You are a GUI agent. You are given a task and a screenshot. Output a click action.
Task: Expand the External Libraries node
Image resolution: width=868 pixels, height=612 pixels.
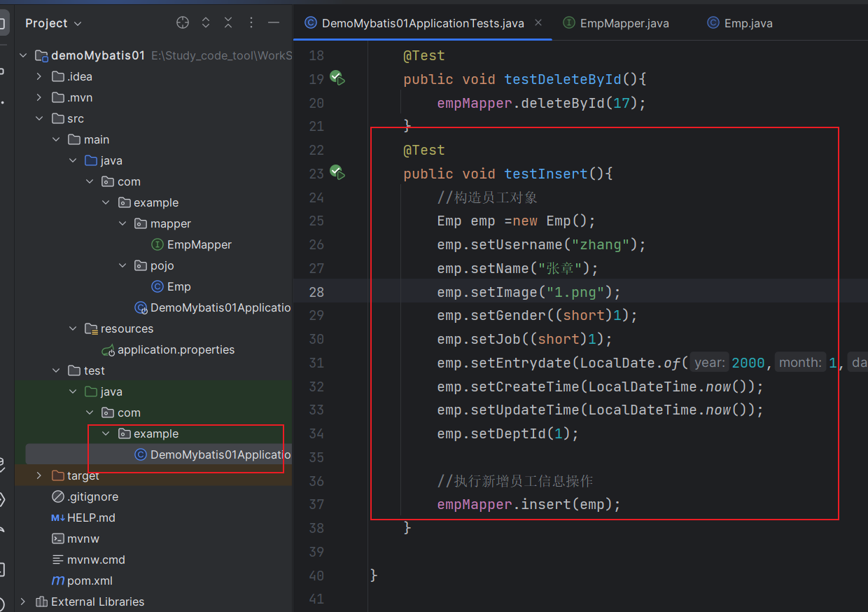(24, 601)
